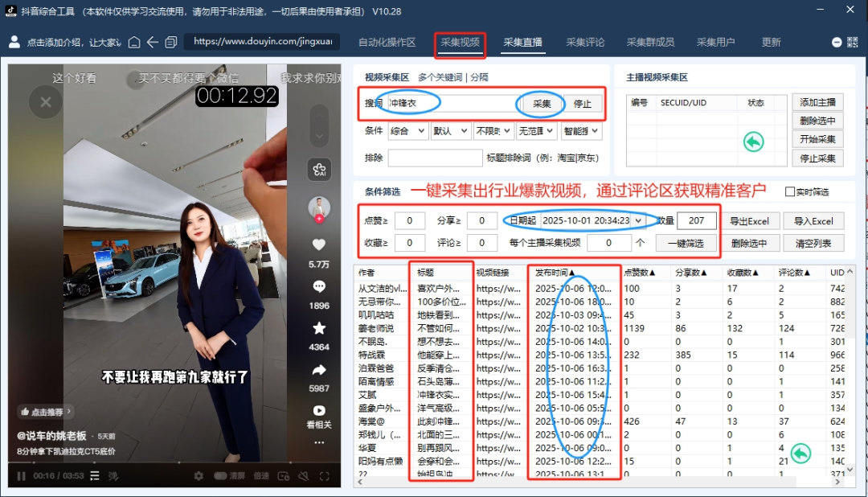The height and width of the screenshot is (497, 868).
Task: Click the 倍速 playback speed control
Action: tap(261, 476)
